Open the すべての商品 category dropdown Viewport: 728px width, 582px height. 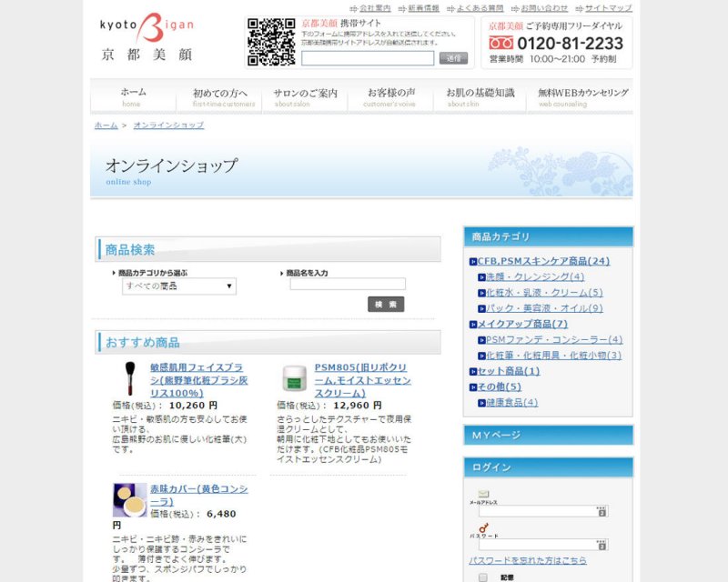click(x=179, y=286)
